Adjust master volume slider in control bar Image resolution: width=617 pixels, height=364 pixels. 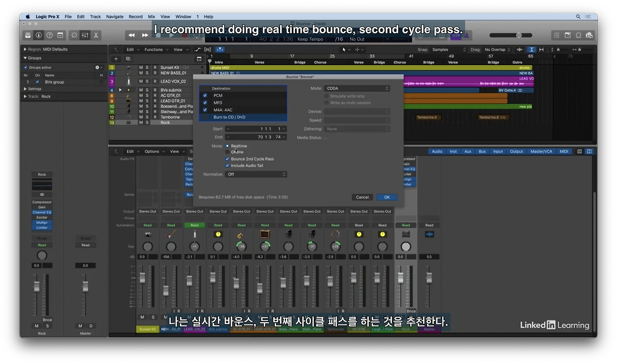tap(511, 35)
